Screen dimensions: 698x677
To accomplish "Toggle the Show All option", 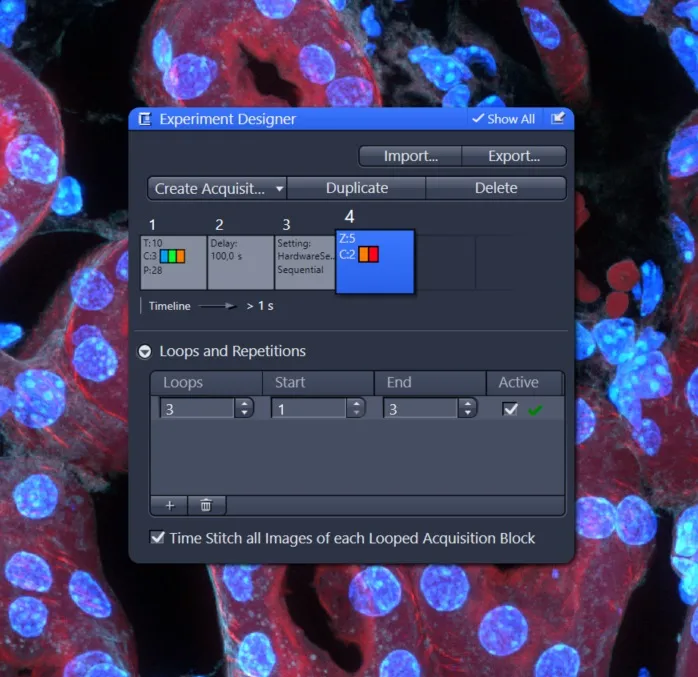I will click(503, 119).
